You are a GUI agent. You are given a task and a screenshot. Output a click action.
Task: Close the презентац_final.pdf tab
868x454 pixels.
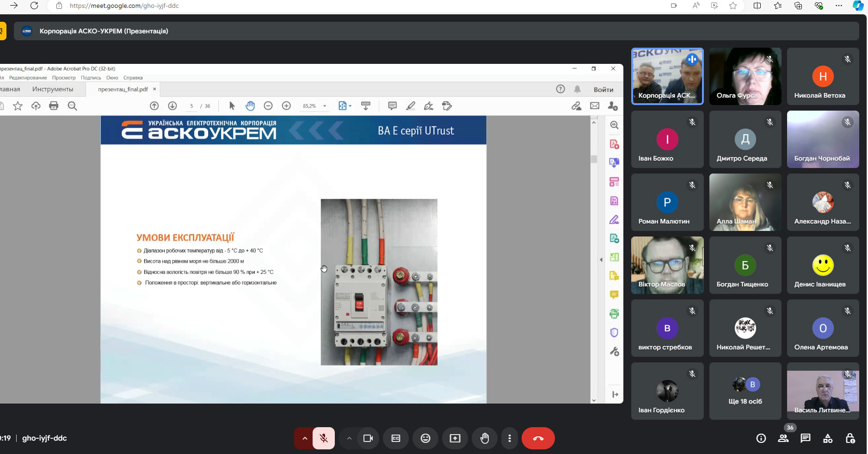tap(154, 89)
